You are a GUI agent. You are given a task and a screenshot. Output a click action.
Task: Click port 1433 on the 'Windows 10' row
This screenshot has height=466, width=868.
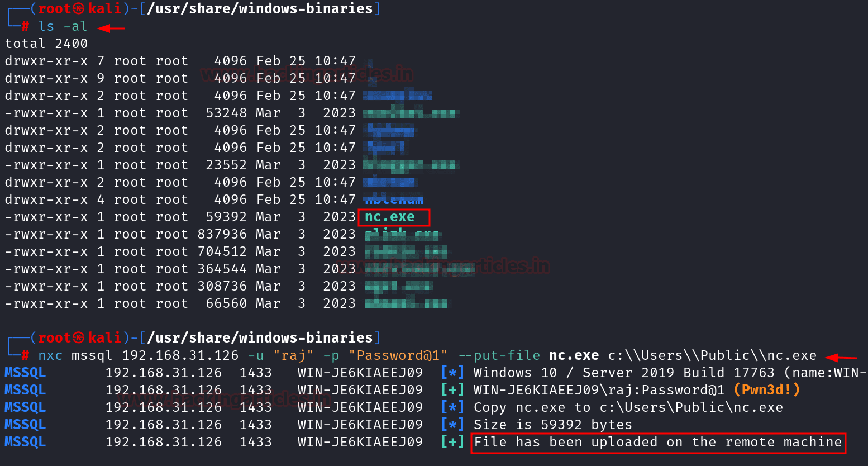pos(255,373)
